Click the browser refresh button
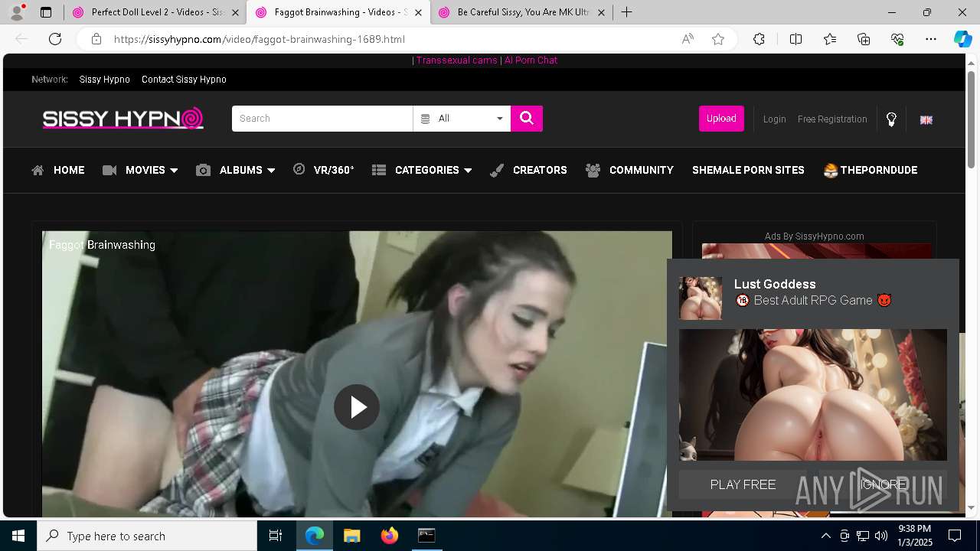 [x=55, y=39]
